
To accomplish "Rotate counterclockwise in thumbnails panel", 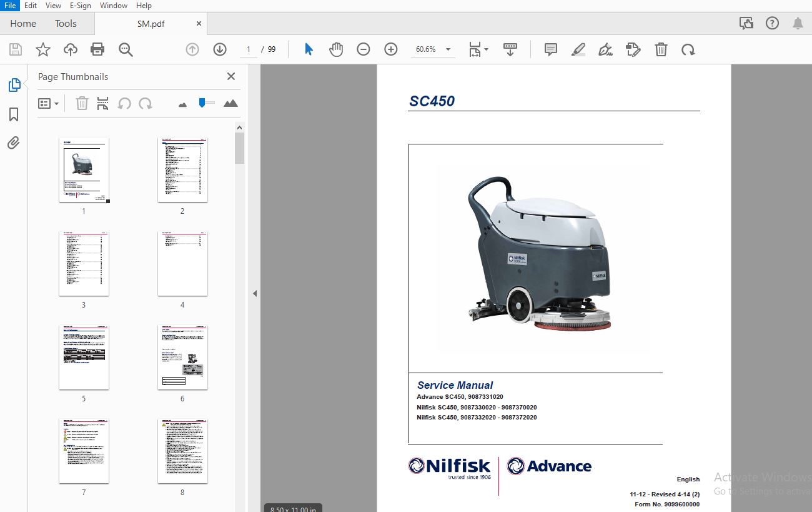I will click(x=124, y=103).
